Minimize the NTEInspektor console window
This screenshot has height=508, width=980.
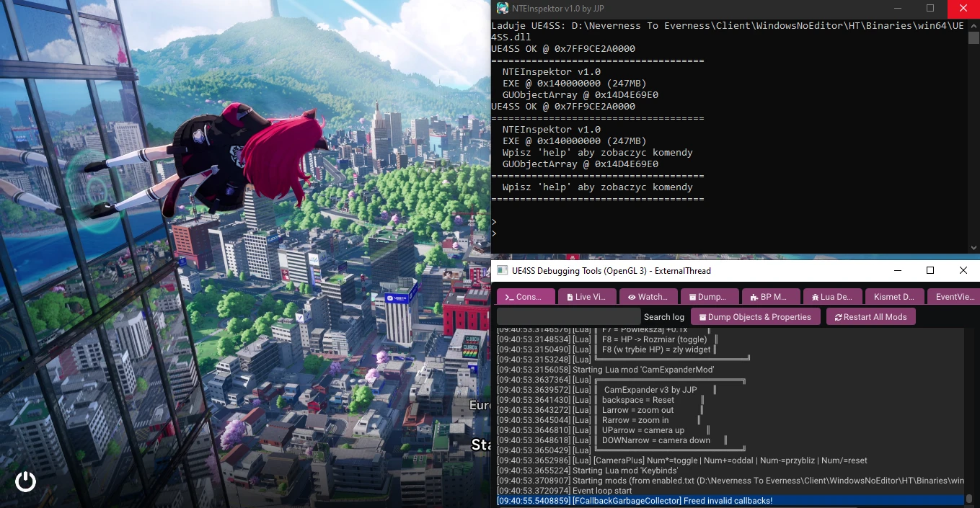click(897, 9)
